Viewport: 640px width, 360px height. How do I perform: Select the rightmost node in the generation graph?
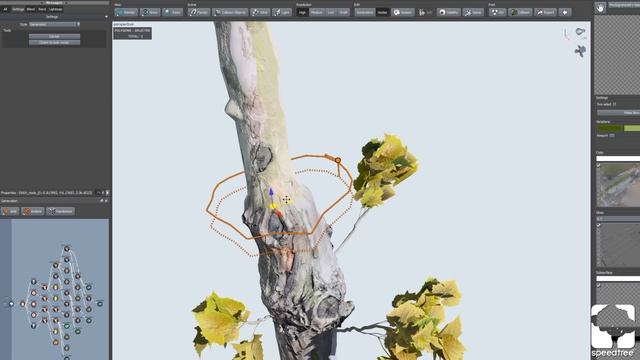point(100,304)
